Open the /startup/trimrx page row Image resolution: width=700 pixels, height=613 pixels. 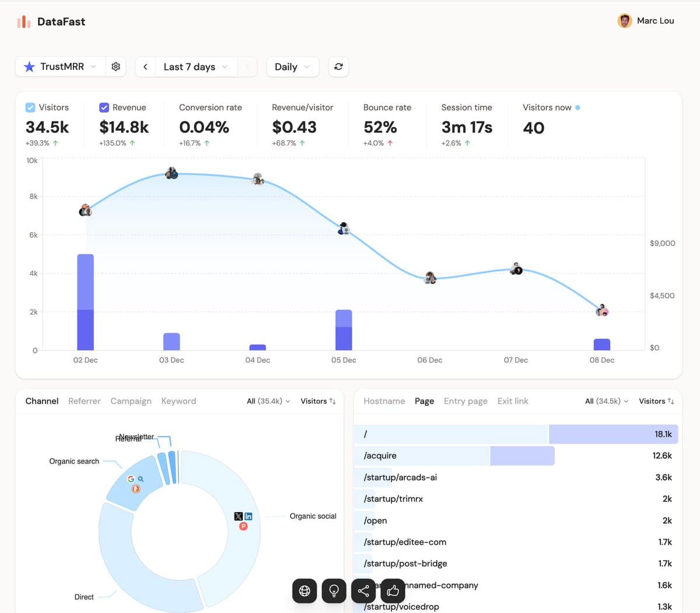point(516,499)
